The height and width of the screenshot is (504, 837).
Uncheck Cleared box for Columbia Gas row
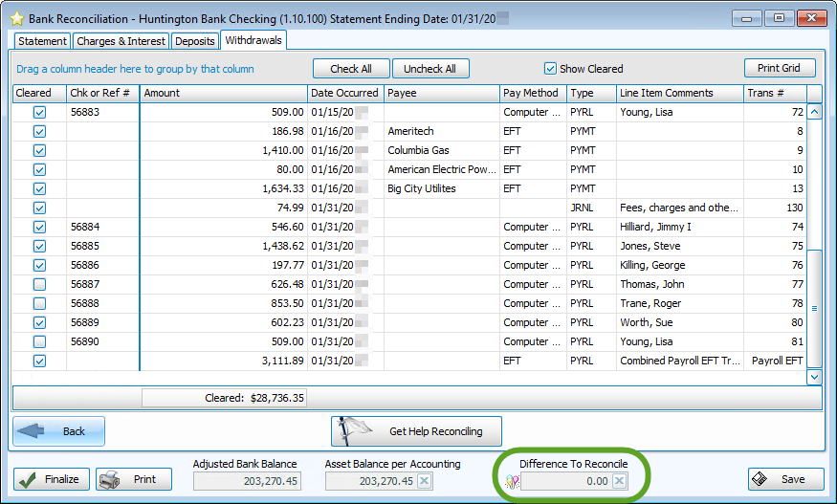(x=39, y=150)
